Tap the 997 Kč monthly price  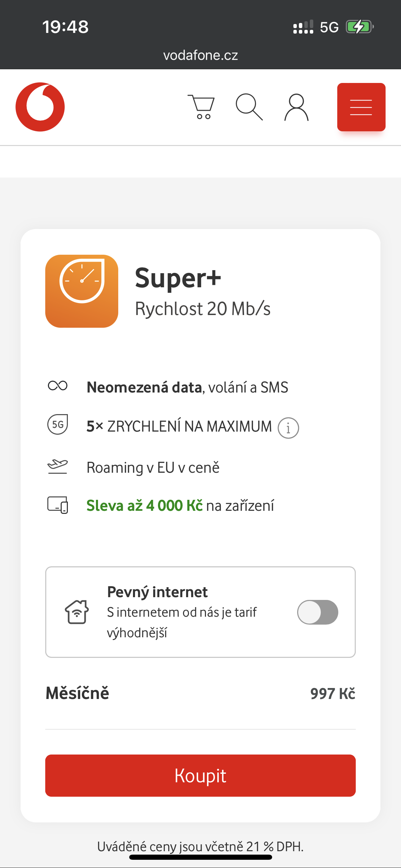click(x=333, y=694)
